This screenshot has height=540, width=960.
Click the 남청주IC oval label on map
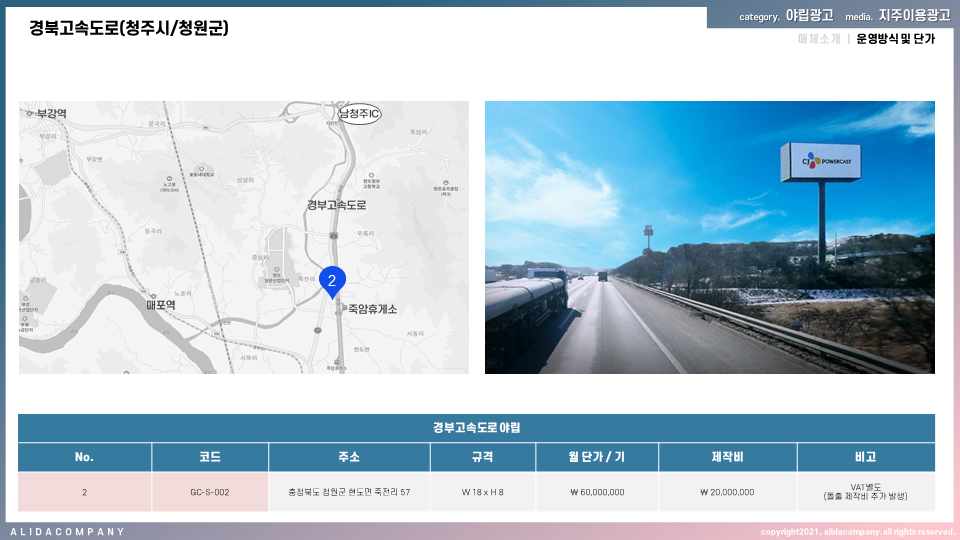pos(359,114)
